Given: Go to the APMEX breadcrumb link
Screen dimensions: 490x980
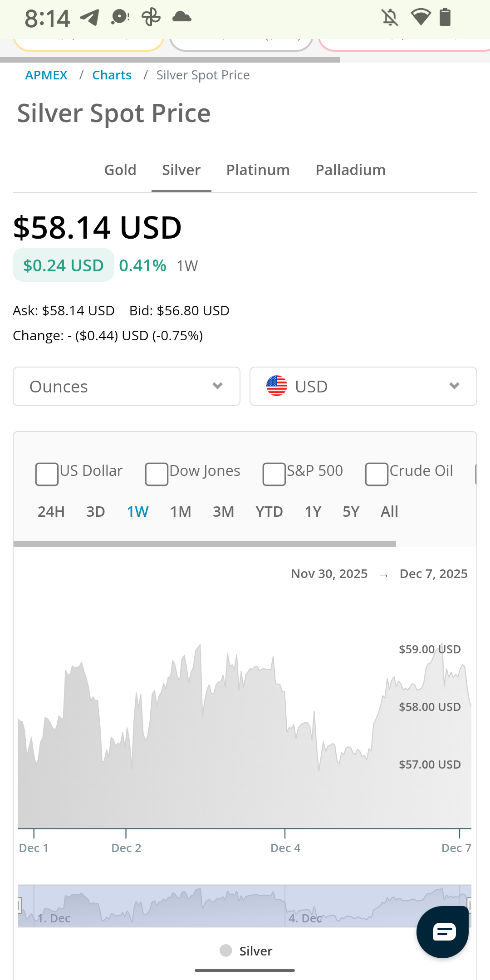Looking at the screenshot, I should (x=46, y=75).
